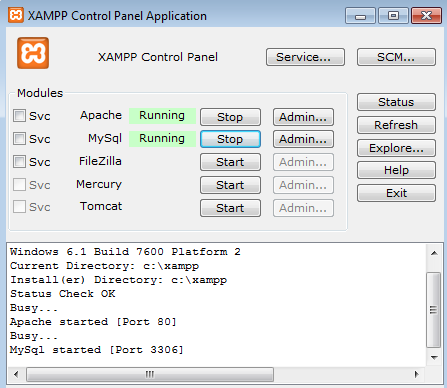Enable the Apache Svc checkbox
Viewport: 447px width, 388px height.
(19, 116)
